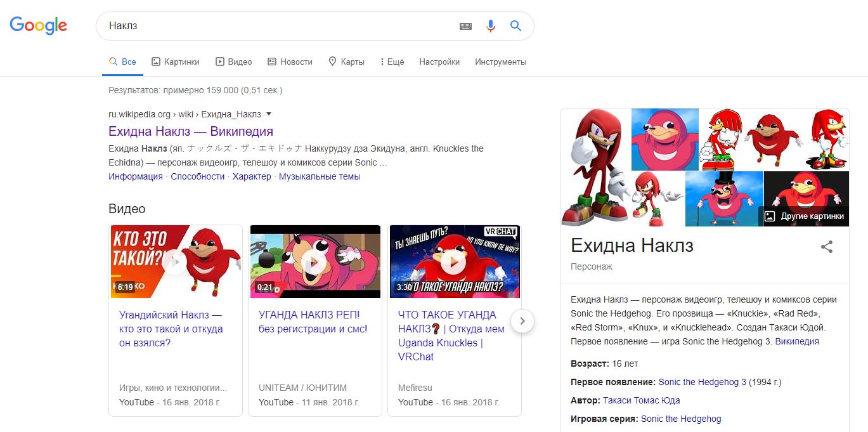Image resolution: width=868 pixels, height=432 pixels.
Task: Click the magnifier search button
Action: pos(515,26)
